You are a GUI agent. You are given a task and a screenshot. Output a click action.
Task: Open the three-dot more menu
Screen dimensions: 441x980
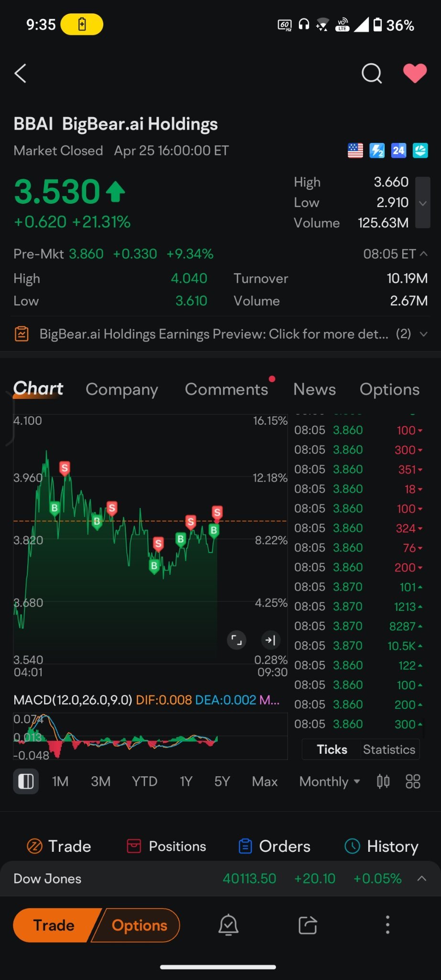[387, 925]
